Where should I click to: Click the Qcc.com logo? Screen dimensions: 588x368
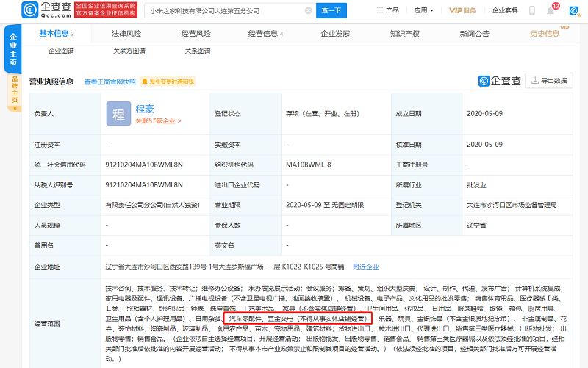pyautogui.click(x=46, y=10)
